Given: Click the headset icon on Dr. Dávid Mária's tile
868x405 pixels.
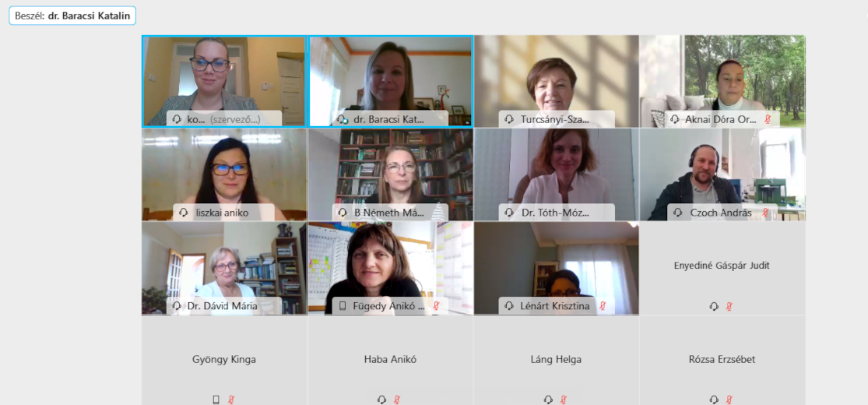Looking at the screenshot, I should [x=177, y=306].
